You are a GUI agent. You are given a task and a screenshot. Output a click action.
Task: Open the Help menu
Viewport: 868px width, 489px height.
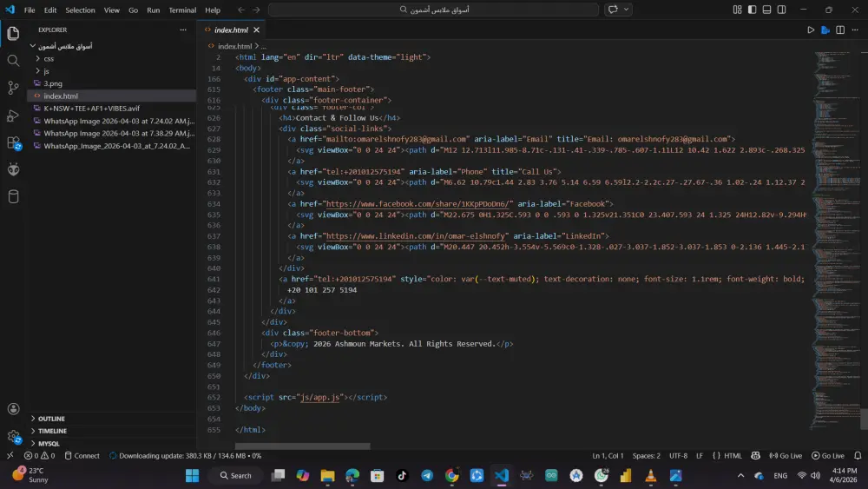213,10
